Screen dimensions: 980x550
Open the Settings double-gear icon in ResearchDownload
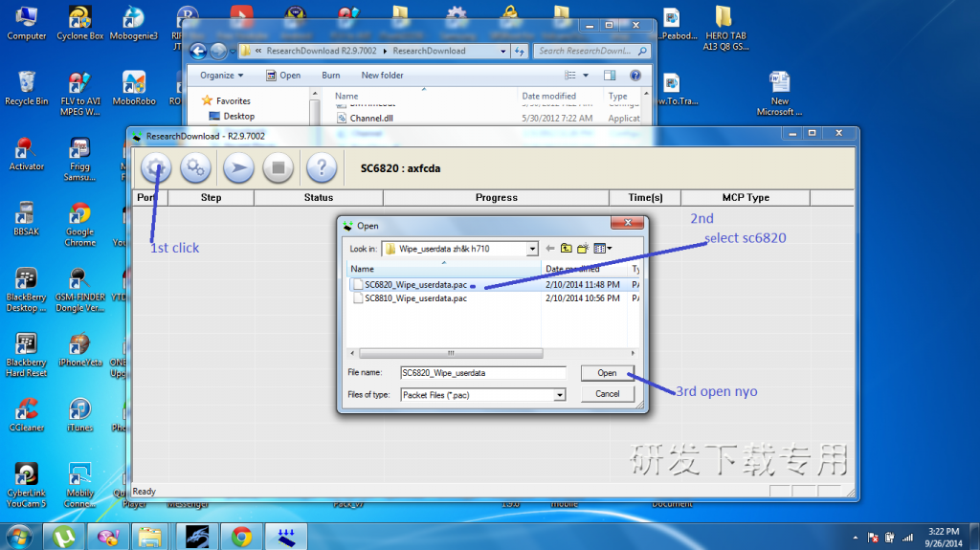pyautogui.click(x=195, y=167)
